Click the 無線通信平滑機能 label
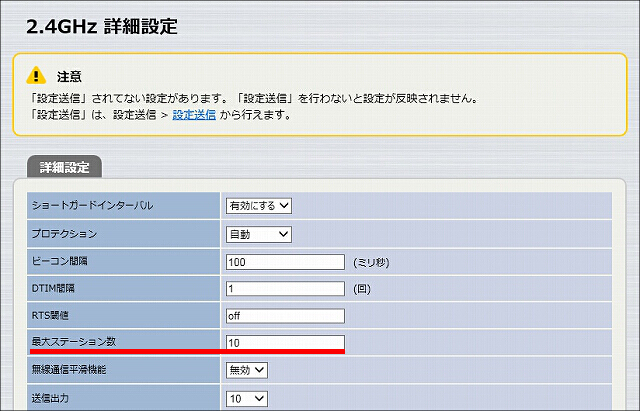 (69, 369)
